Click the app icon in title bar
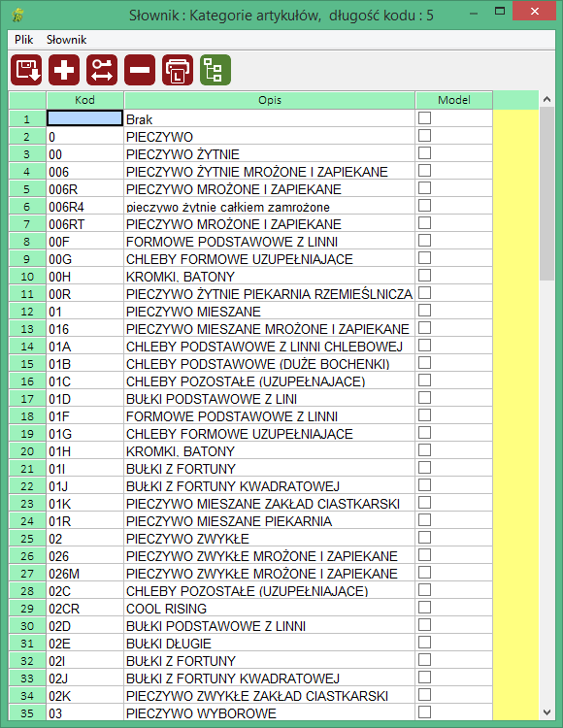563x728 pixels. coord(17,15)
